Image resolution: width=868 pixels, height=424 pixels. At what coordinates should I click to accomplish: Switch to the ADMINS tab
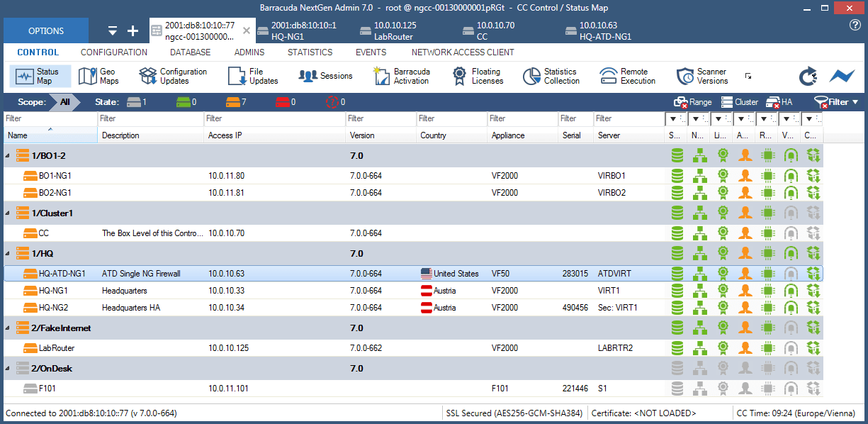pyautogui.click(x=249, y=52)
